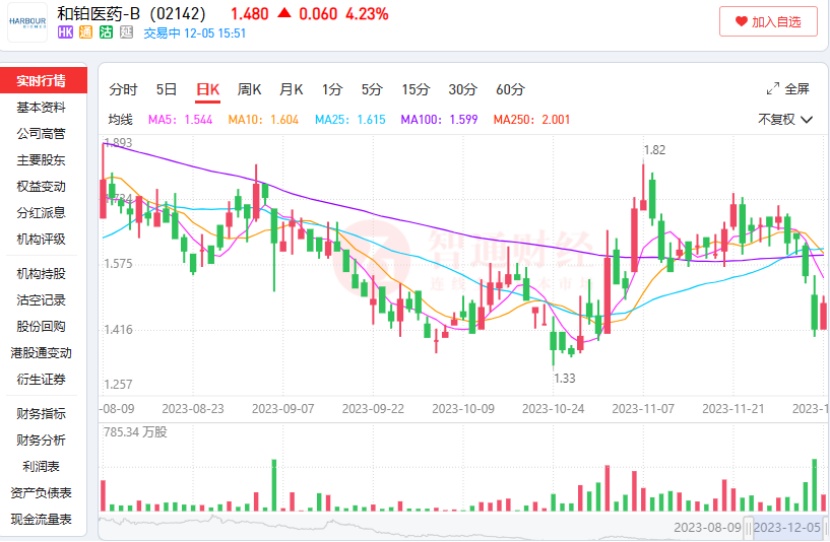Click the 1.82 high price marker

655,150
